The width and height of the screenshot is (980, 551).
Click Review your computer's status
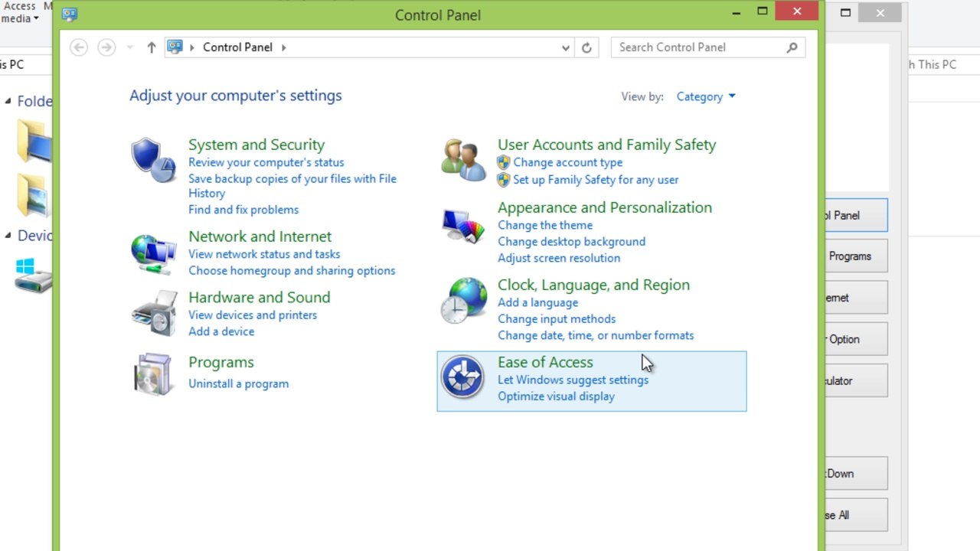coord(266,162)
